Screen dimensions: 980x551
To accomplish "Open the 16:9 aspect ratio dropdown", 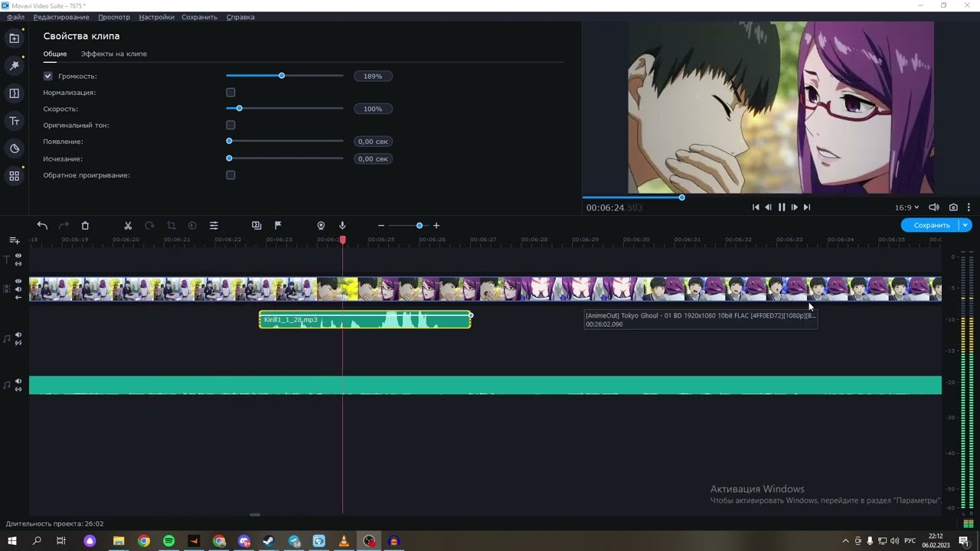I will (x=907, y=207).
